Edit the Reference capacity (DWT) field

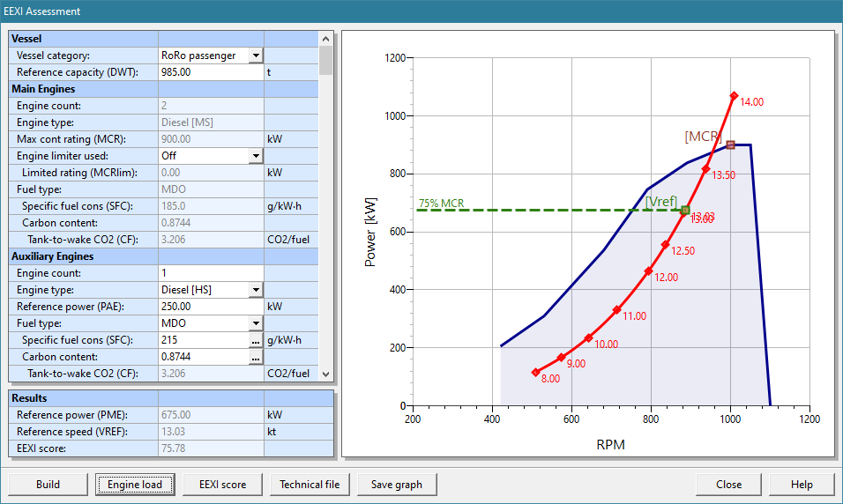(210, 72)
